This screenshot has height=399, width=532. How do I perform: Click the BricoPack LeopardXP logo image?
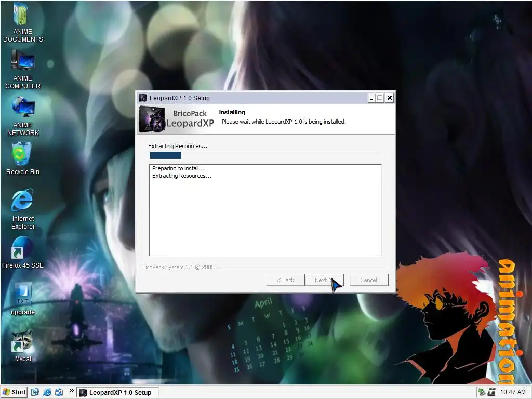[177, 119]
